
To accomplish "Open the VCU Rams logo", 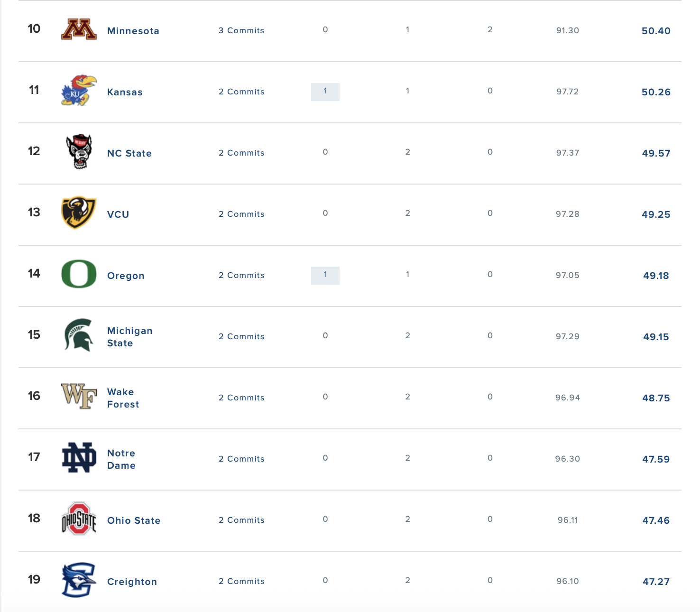I will pyautogui.click(x=78, y=214).
